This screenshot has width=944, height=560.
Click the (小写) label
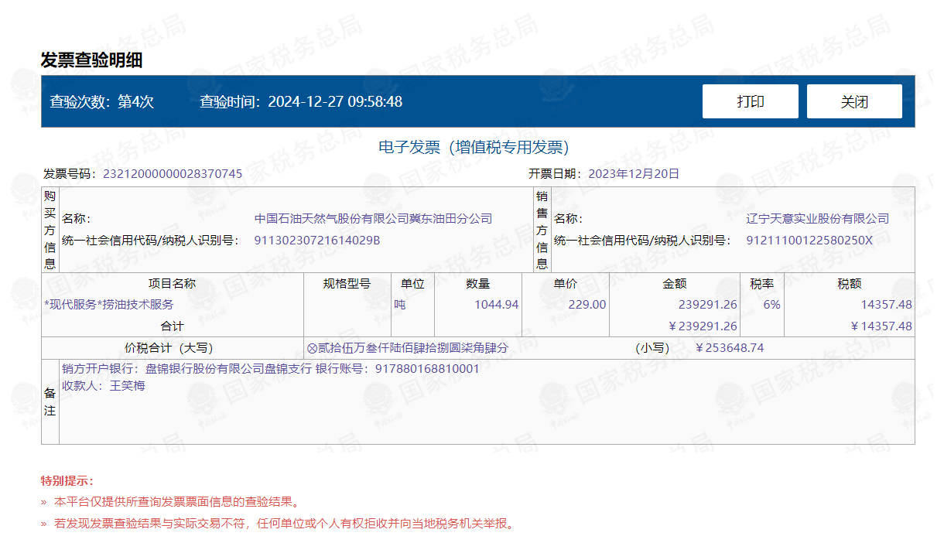coord(652,348)
